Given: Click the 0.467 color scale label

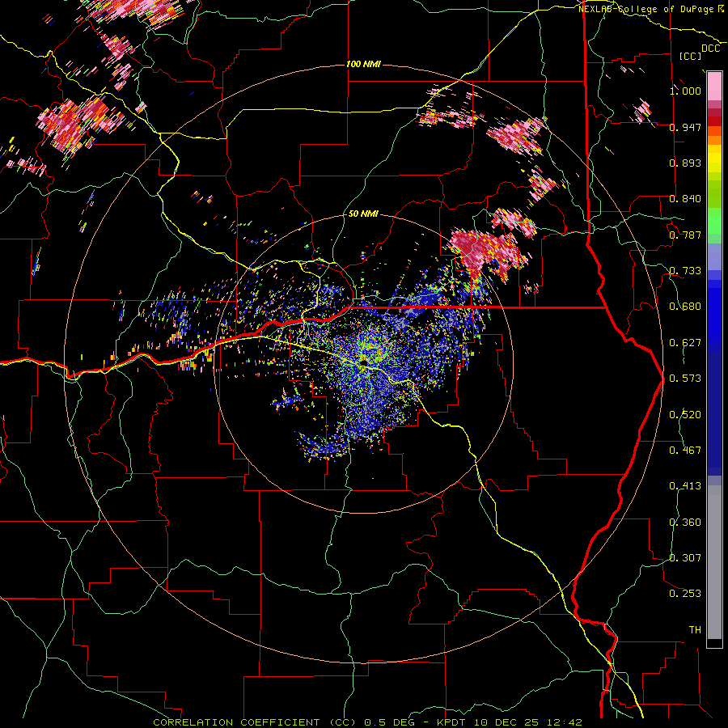Looking at the screenshot, I should pos(685,451).
